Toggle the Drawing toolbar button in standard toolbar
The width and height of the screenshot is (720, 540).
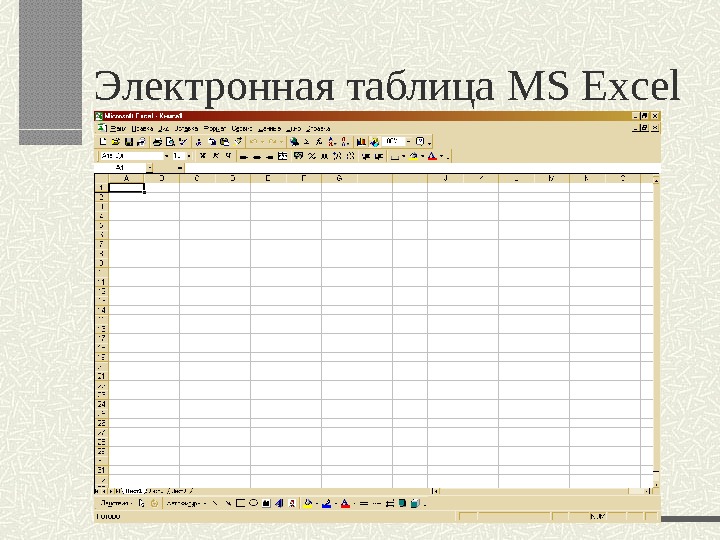pyautogui.click(x=374, y=142)
